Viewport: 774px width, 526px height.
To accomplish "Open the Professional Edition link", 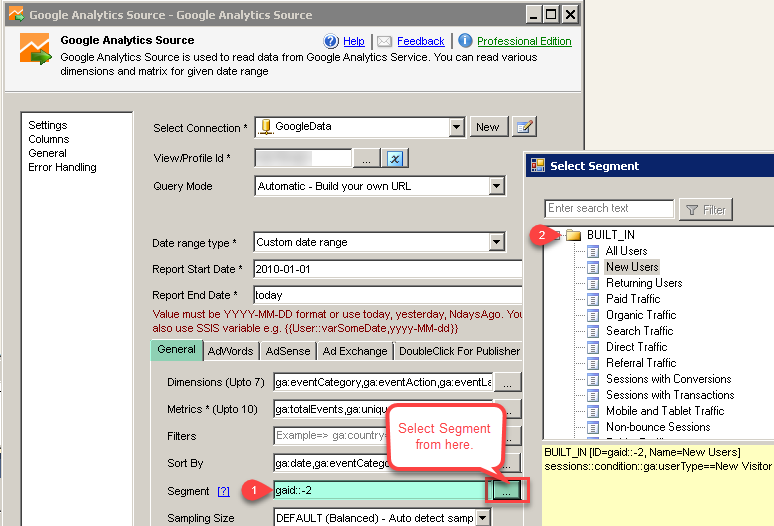I will tap(524, 41).
